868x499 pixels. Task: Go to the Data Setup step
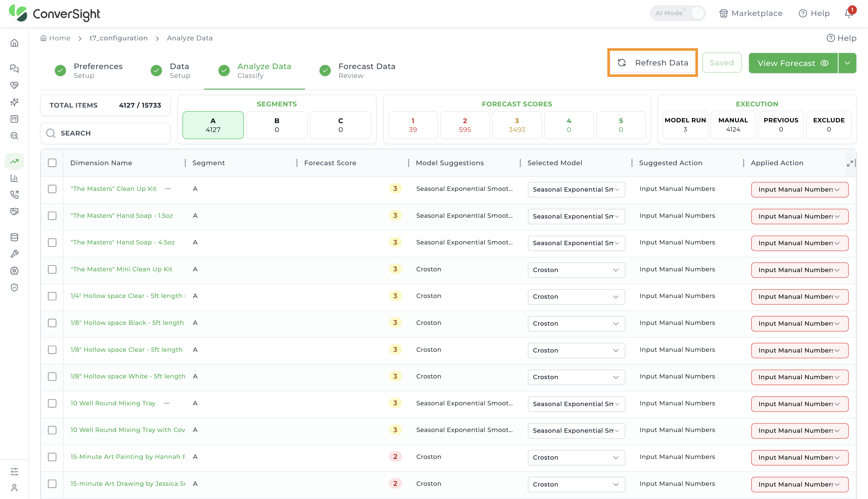[x=170, y=71]
